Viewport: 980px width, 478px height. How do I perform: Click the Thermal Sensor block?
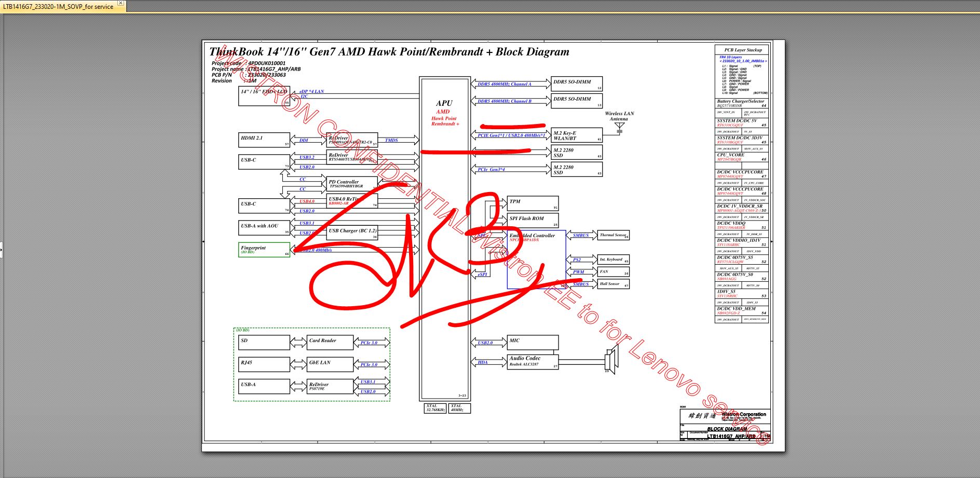click(614, 235)
